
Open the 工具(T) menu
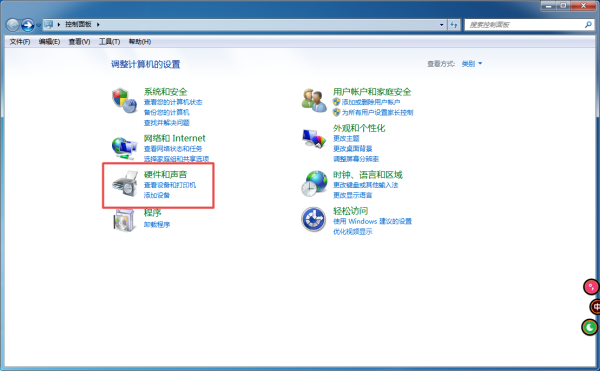(x=109, y=41)
